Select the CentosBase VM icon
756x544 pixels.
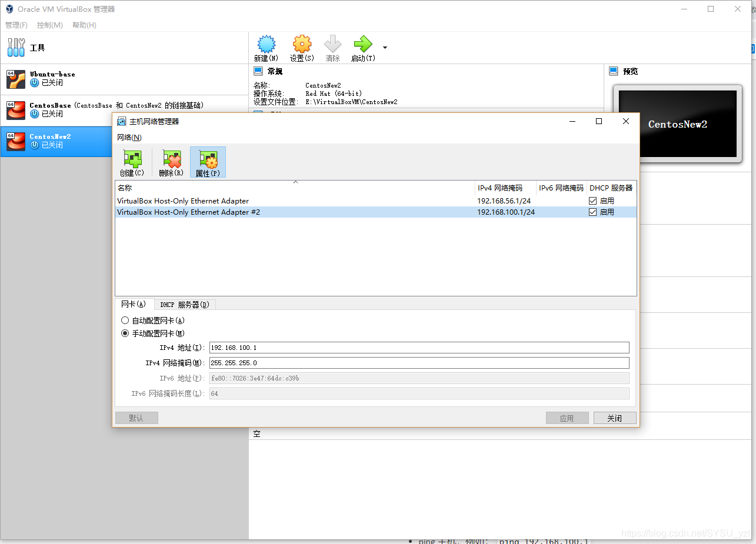(x=16, y=110)
